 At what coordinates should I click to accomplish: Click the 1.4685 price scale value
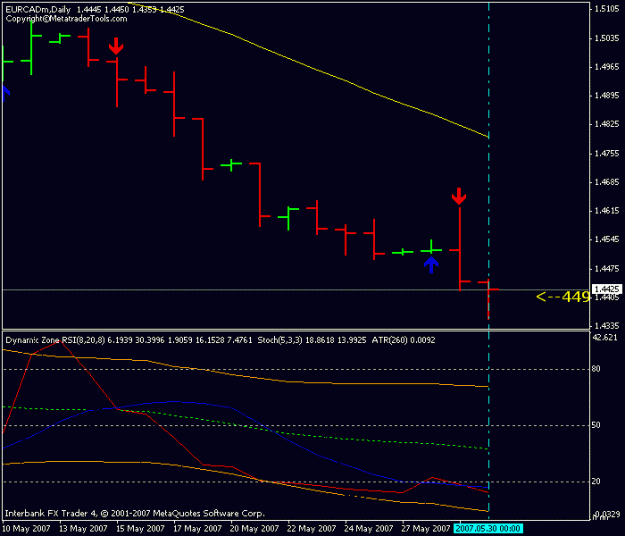pos(607,182)
